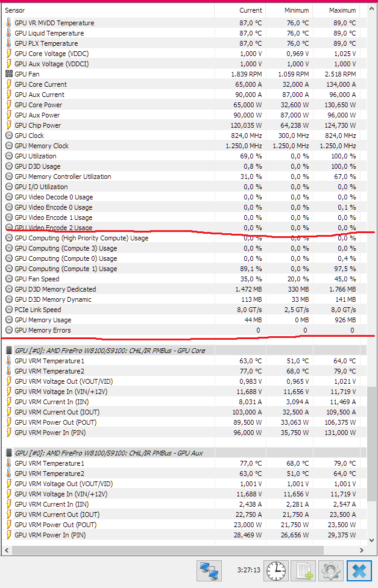Image resolution: width=378 pixels, height=588 pixels.
Task: Click the log file add icon
Action: pos(303,571)
